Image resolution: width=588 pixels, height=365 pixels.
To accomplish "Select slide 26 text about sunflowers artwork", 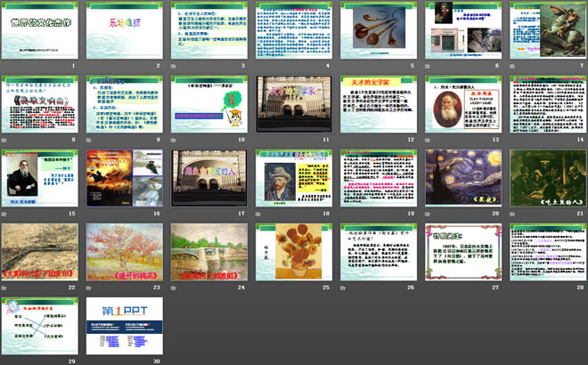I will coord(379,252).
